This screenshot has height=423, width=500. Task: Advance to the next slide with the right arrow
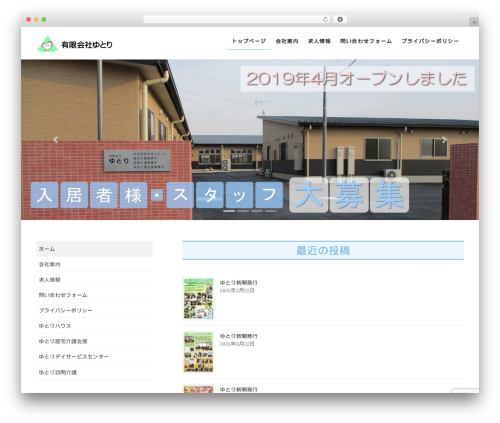click(444, 140)
